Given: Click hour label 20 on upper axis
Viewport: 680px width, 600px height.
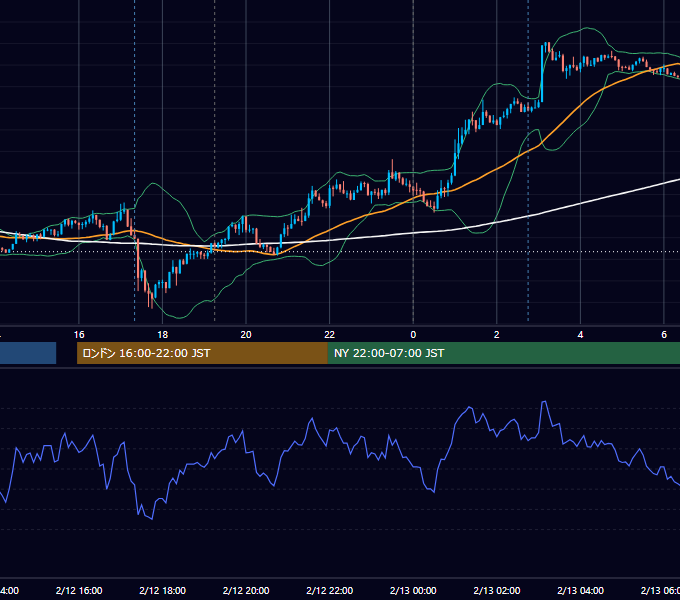Looking at the screenshot, I should [246, 335].
